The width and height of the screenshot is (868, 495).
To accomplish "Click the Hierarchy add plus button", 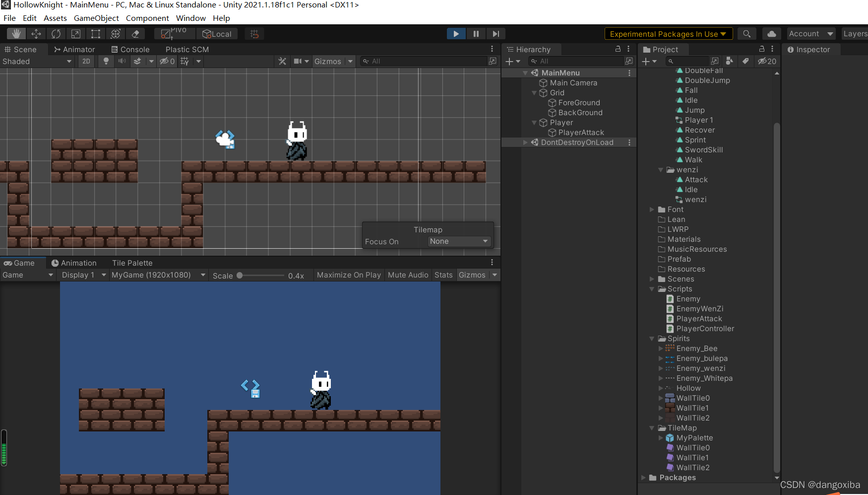I will point(513,62).
